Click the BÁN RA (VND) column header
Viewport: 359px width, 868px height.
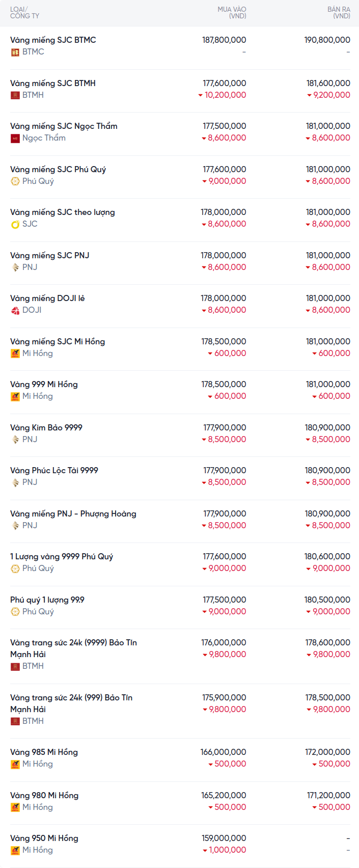(x=339, y=13)
